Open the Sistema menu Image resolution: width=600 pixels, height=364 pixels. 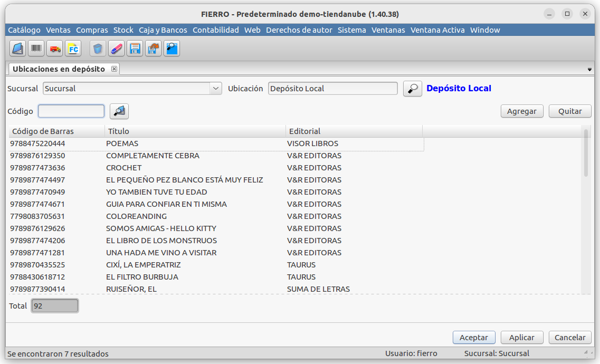click(x=351, y=30)
